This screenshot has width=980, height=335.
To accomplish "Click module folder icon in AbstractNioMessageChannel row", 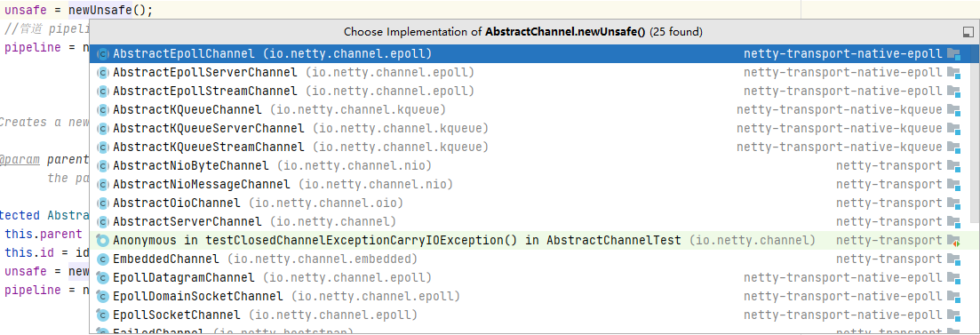I will click(x=953, y=184).
